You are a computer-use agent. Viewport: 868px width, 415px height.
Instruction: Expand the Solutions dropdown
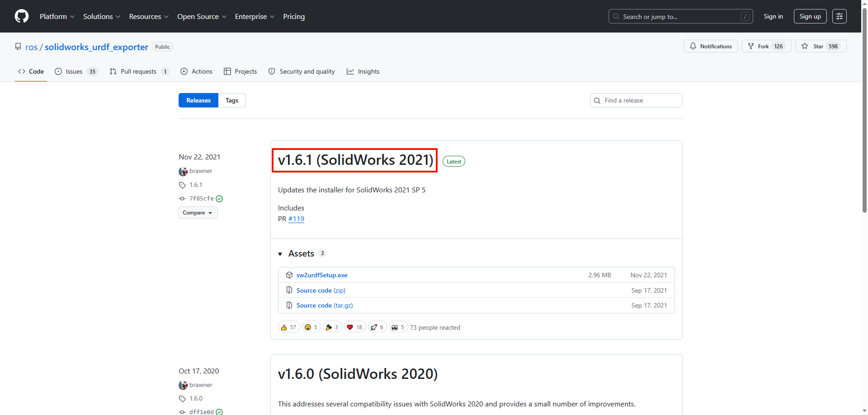coord(102,16)
